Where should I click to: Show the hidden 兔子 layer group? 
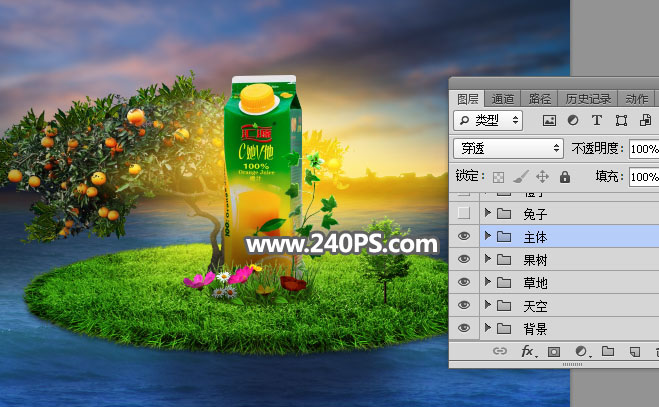463,214
